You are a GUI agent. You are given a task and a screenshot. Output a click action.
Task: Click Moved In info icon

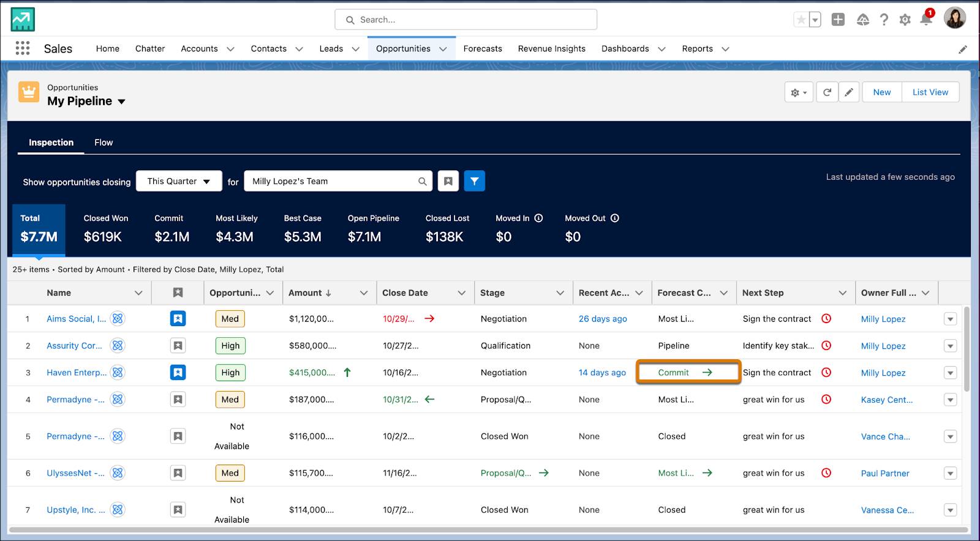click(x=538, y=218)
